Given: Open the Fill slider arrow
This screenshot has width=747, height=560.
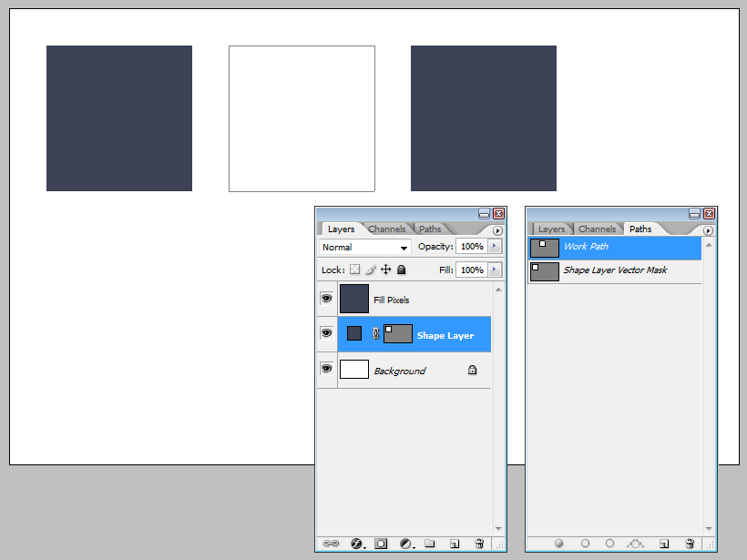Looking at the screenshot, I should click(495, 270).
